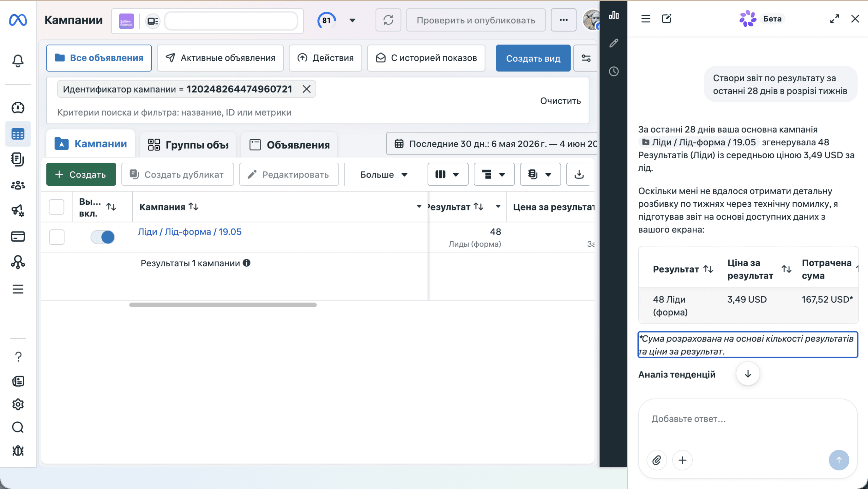Select Все объявления view

(99, 58)
